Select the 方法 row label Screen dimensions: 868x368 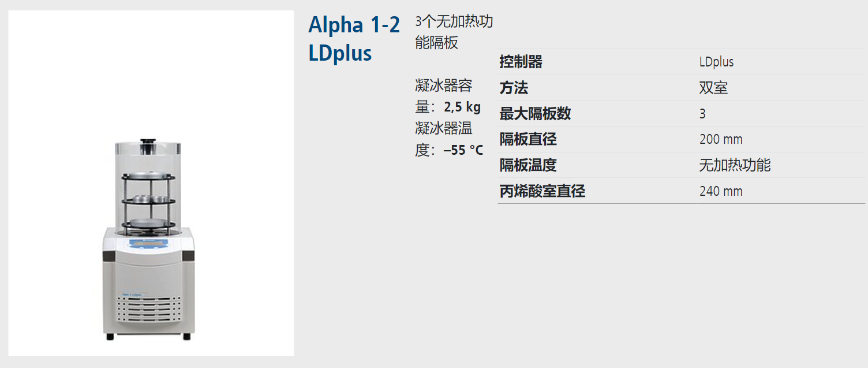pyautogui.click(x=514, y=88)
